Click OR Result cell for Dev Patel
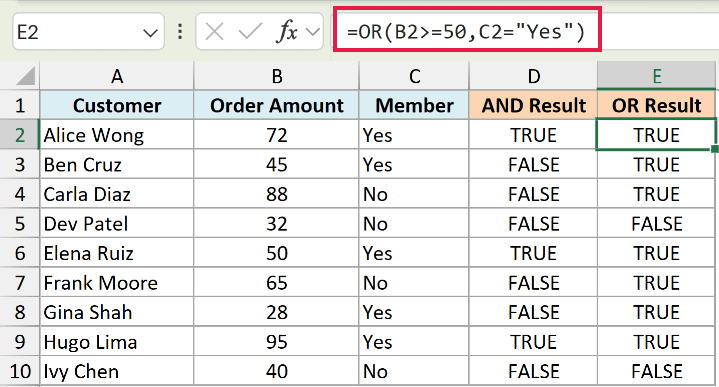This screenshot has height=387, width=719. pyautogui.click(x=657, y=223)
